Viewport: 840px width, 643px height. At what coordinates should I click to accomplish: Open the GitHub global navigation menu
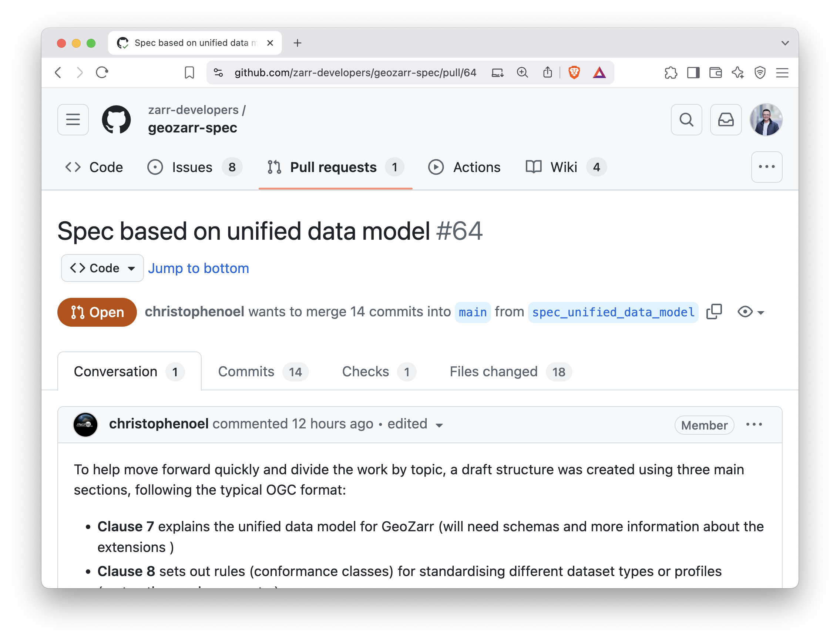(73, 119)
